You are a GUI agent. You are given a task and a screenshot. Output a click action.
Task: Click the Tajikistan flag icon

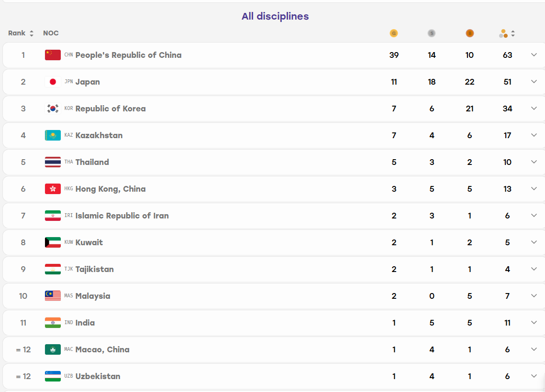(x=53, y=269)
